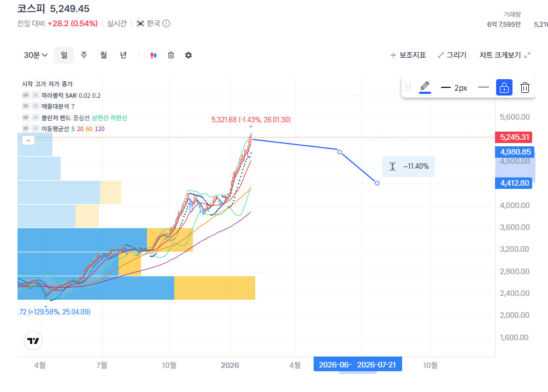Open chart settings gear

[x=188, y=55]
